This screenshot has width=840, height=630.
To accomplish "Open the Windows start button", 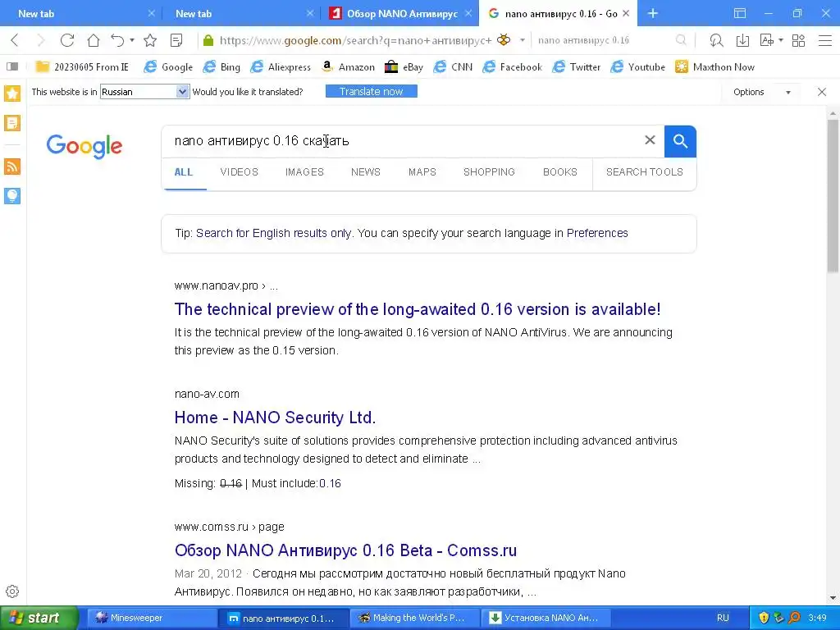I will tap(39, 618).
